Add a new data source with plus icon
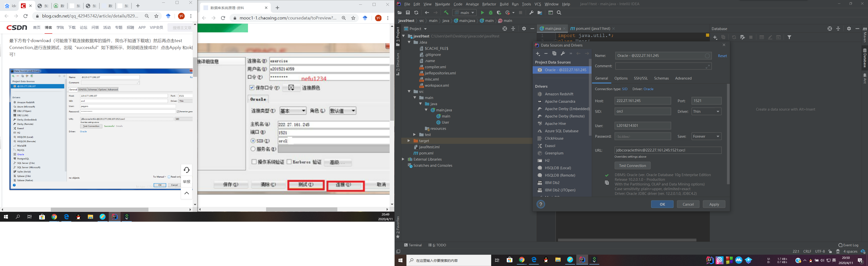Image resolution: width=868 pixels, height=266 pixels. 538,54
